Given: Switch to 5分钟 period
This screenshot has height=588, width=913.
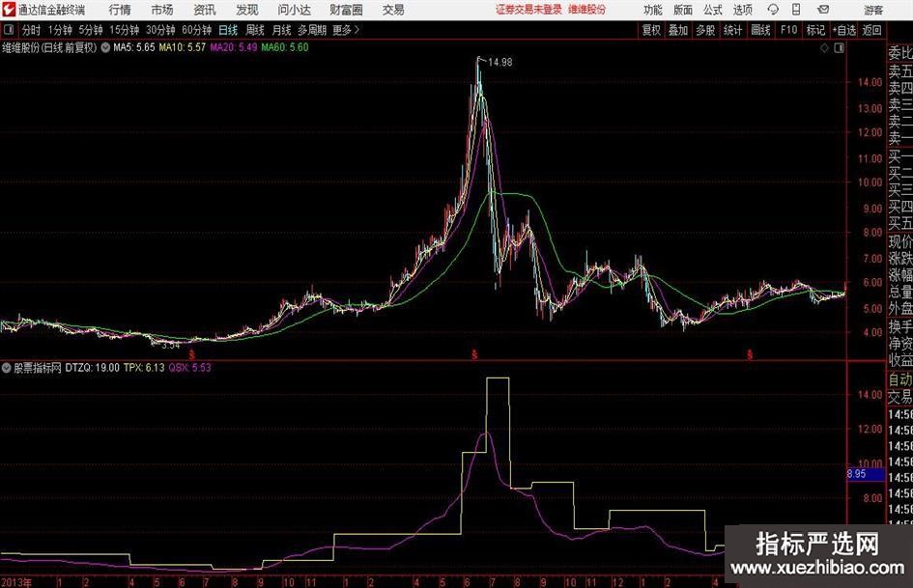Looking at the screenshot, I should 91,30.
